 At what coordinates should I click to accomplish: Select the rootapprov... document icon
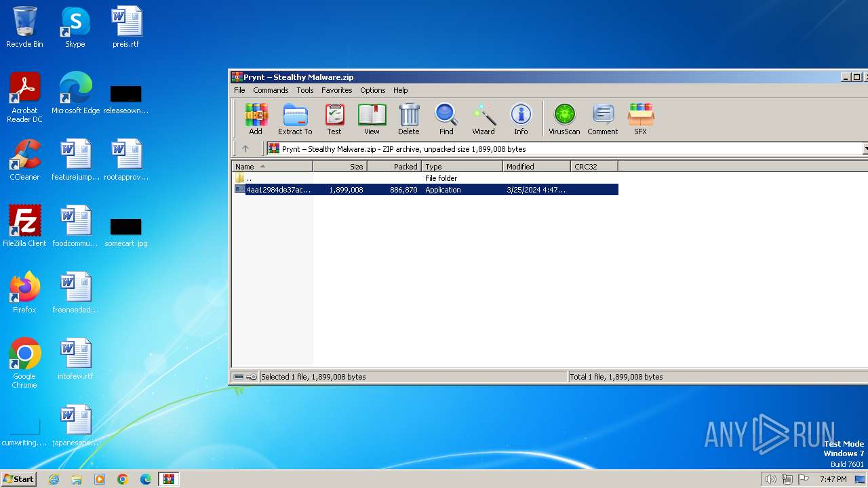(126, 160)
